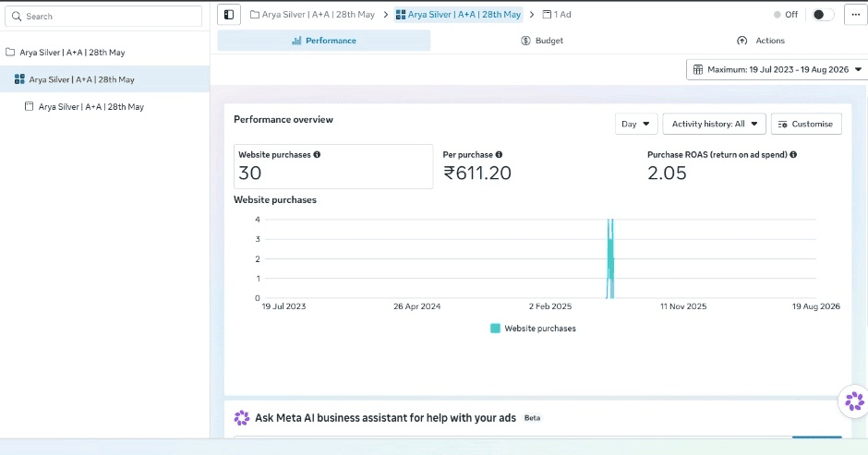Select highlighted ad set row in sidebar
868x455 pixels.
click(x=104, y=79)
